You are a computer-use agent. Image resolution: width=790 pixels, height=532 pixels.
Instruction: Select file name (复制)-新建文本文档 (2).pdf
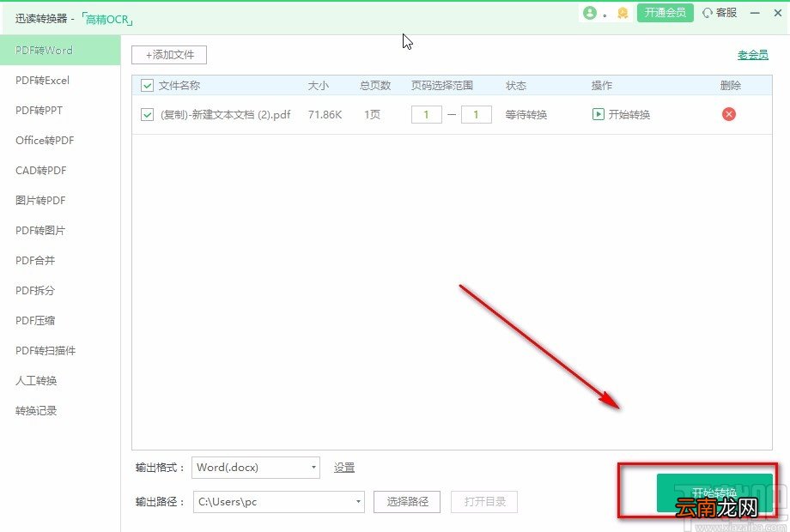(225, 115)
